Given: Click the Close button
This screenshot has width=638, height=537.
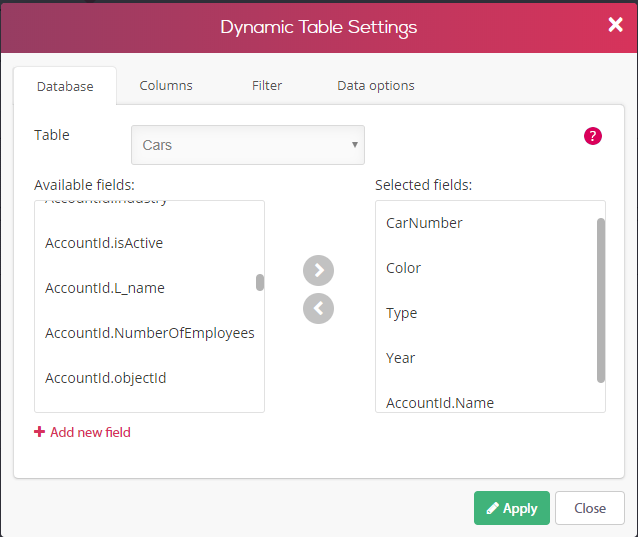Looking at the screenshot, I should 590,508.
